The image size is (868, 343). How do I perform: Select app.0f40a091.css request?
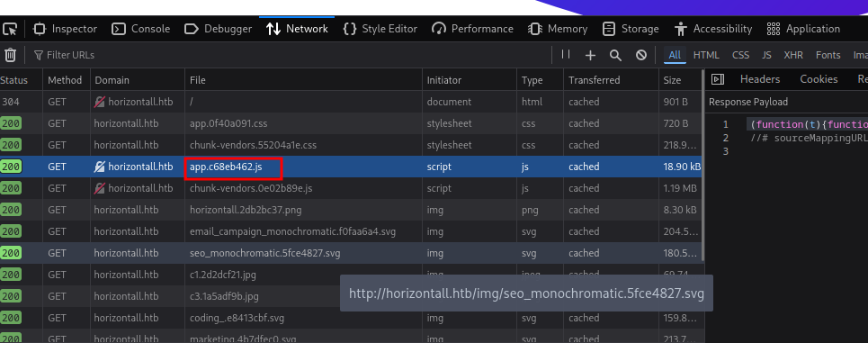coord(351,123)
